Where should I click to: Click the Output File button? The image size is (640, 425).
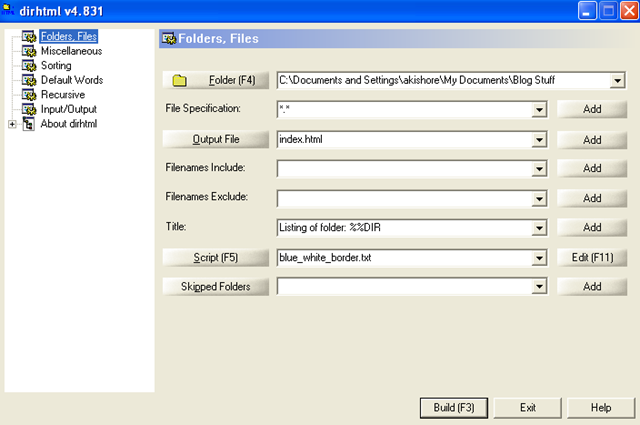coord(216,139)
